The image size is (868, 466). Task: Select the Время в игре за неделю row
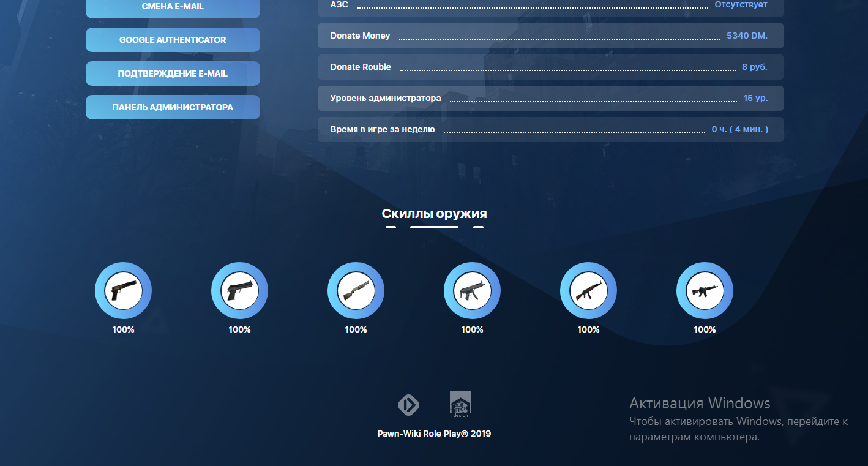tap(550, 130)
